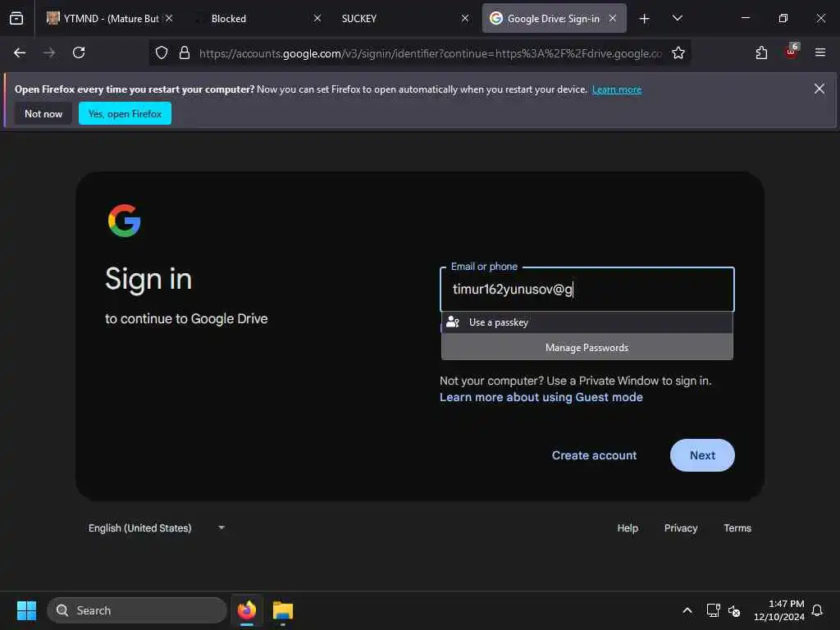Open network status tray icon
This screenshot has height=630, width=840.
coord(713,610)
